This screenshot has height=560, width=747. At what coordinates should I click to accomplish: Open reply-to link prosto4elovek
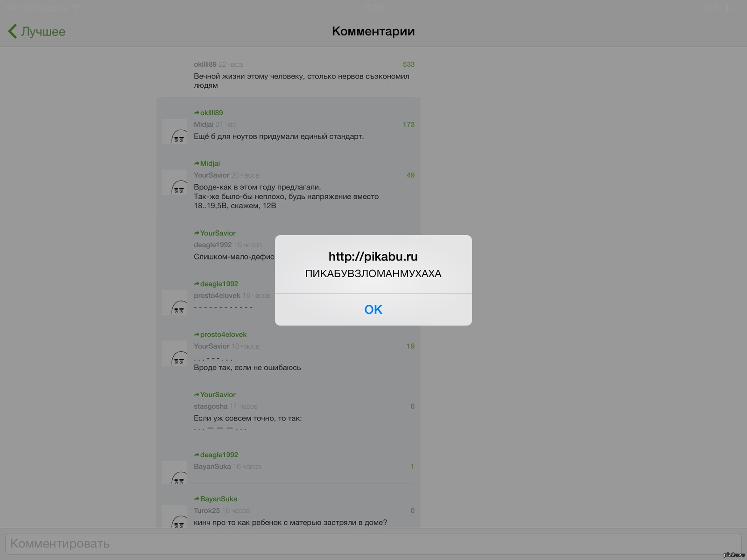pos(223,335)
